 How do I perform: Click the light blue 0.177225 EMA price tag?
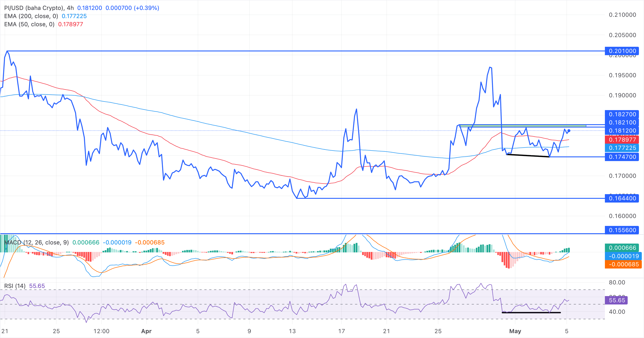[622, 148]
